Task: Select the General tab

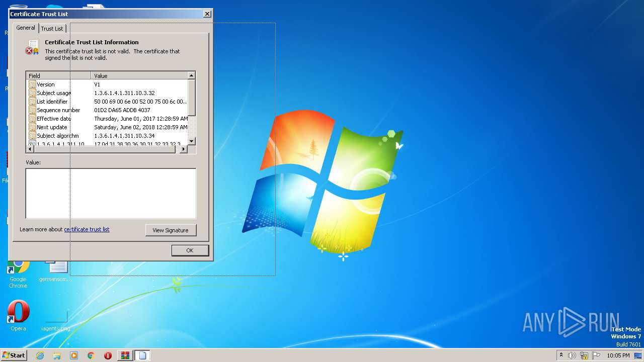Action: pyautogui.click(x=26, y=28)
